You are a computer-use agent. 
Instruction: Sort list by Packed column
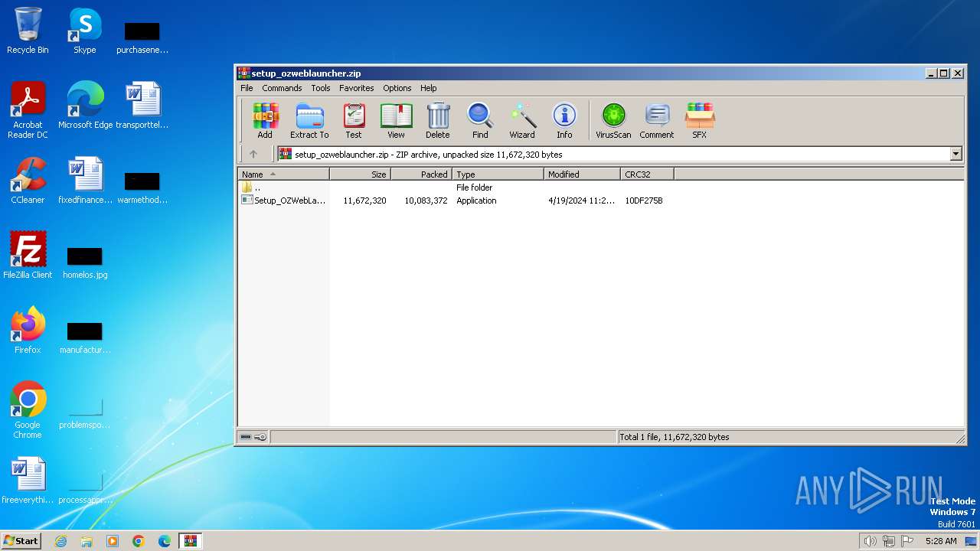(x=422, y=174)
